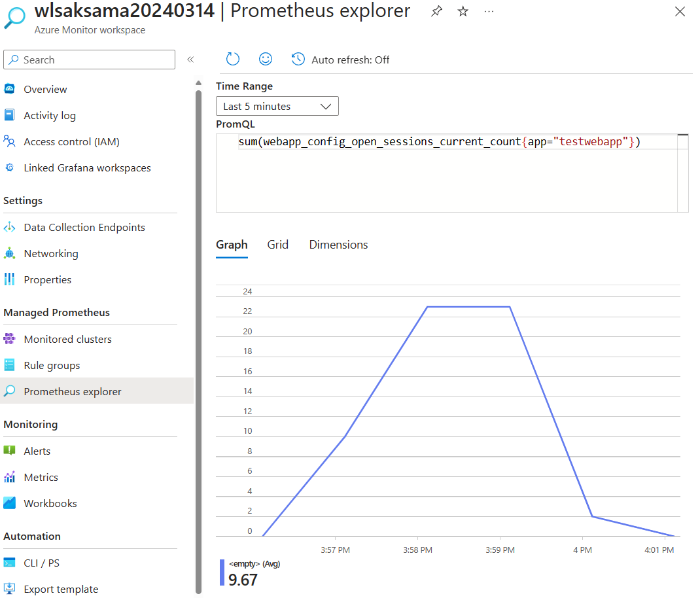Open the feedback smiley icon
The height and width of the screenshot is (598, 700).
265,59
